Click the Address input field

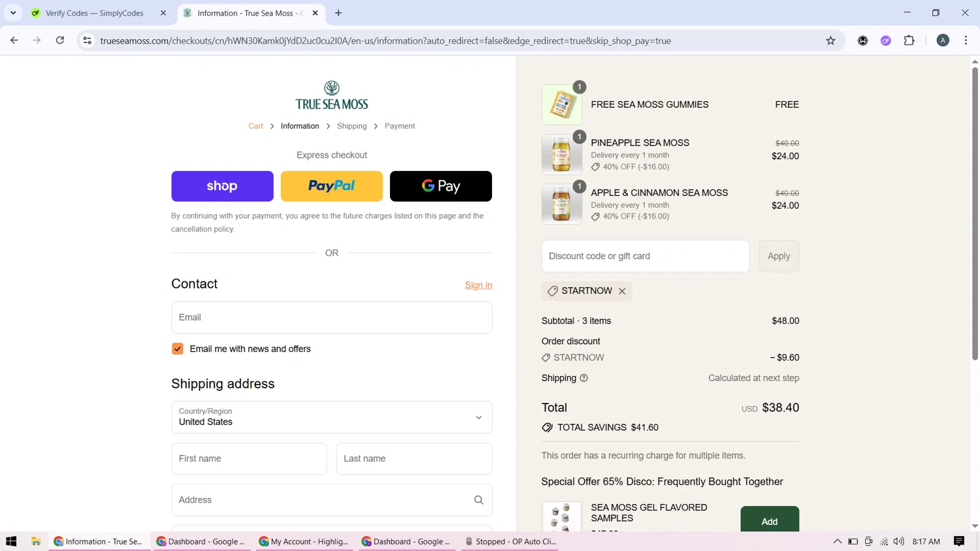coord(331,500)
